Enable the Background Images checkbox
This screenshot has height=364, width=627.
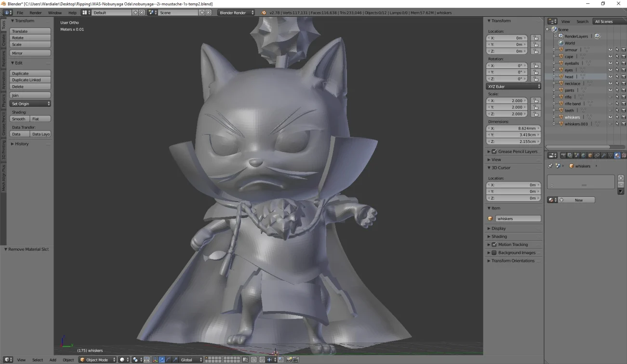[x=494, y=253]
